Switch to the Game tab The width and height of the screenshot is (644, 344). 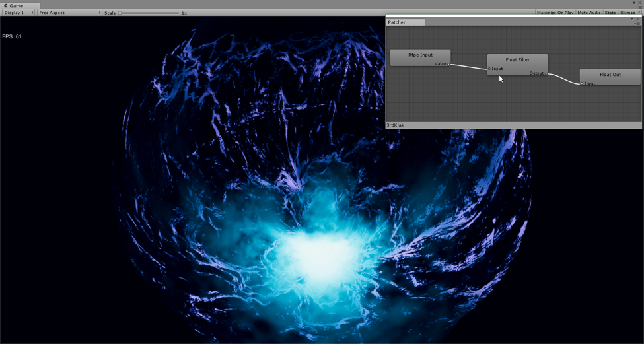pos(20,6)
